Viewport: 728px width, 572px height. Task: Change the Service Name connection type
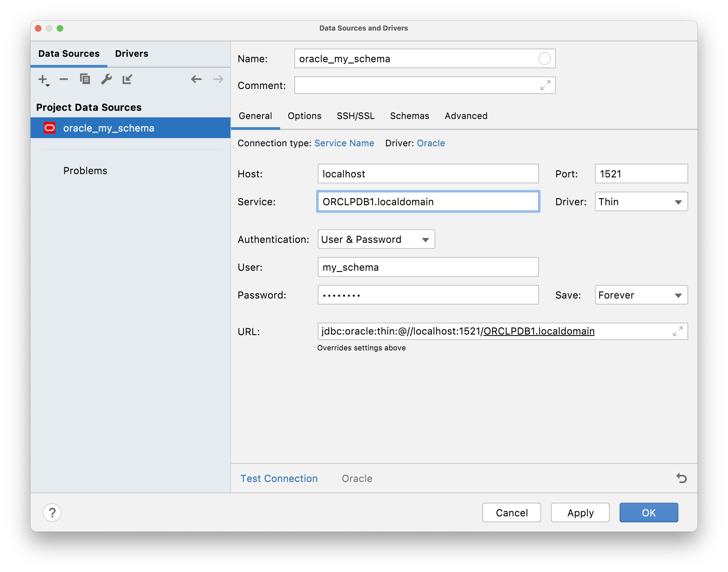(x=344, y=143)
